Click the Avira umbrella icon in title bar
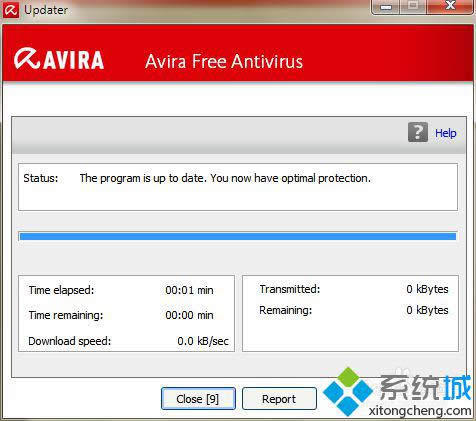The height and width of the screenshot is (421, 476). coord(10,10)
